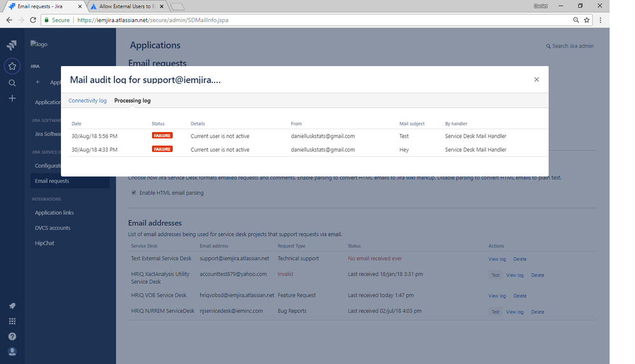Click View log for HRIQ NJRREM ServiceDesk
This screenshot has width=635, height=364.
(x=515, y=312)
